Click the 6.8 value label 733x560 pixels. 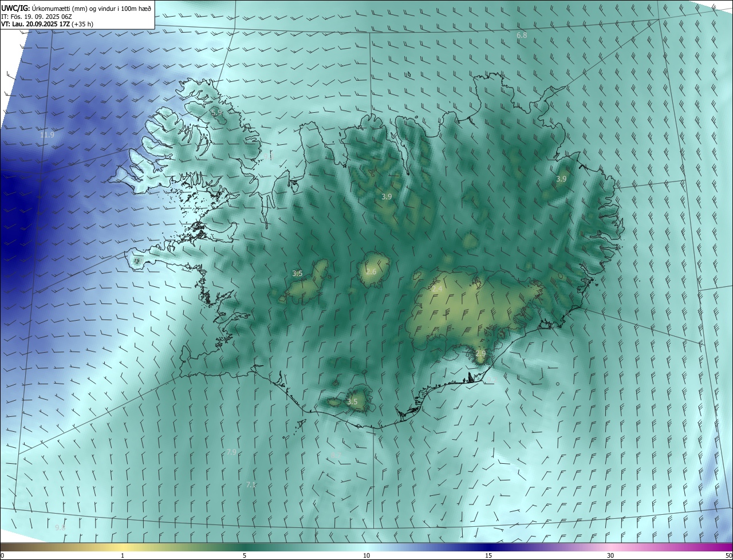pos(522,36)
